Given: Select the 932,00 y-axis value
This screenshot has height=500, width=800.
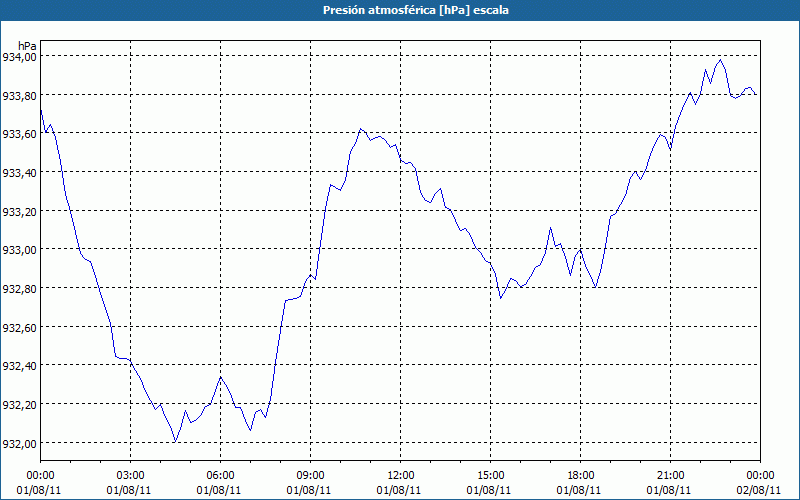Looking at the screenshot, I should (19, 443).
